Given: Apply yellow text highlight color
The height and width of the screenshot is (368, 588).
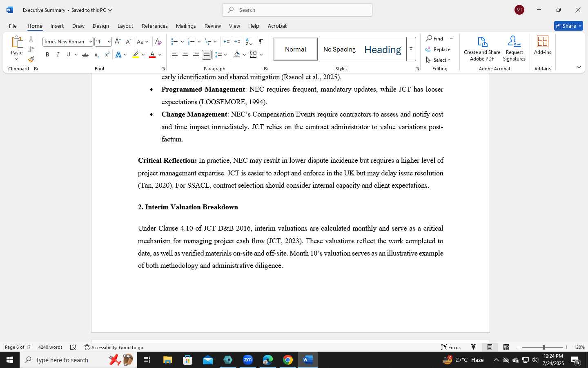Looking at the screenshot, I should coord(136,55).
